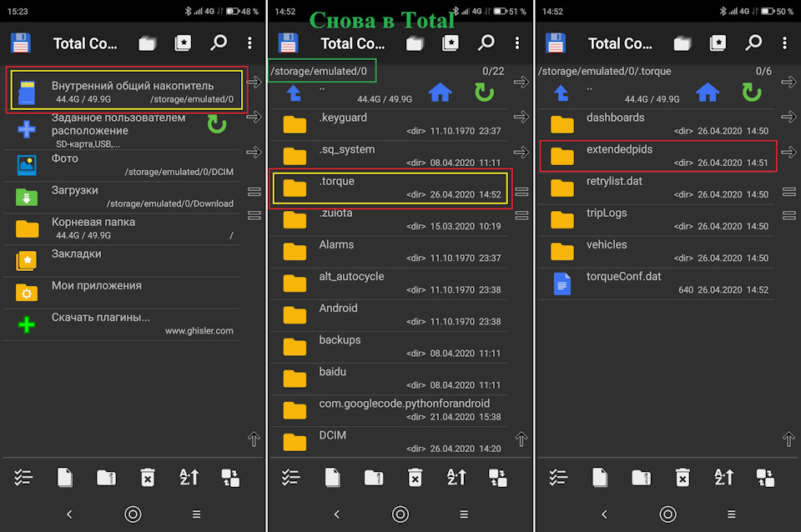Open the Закладки bookmarks list entry
This screenshot has height=532, width=801.
[122, 260]
